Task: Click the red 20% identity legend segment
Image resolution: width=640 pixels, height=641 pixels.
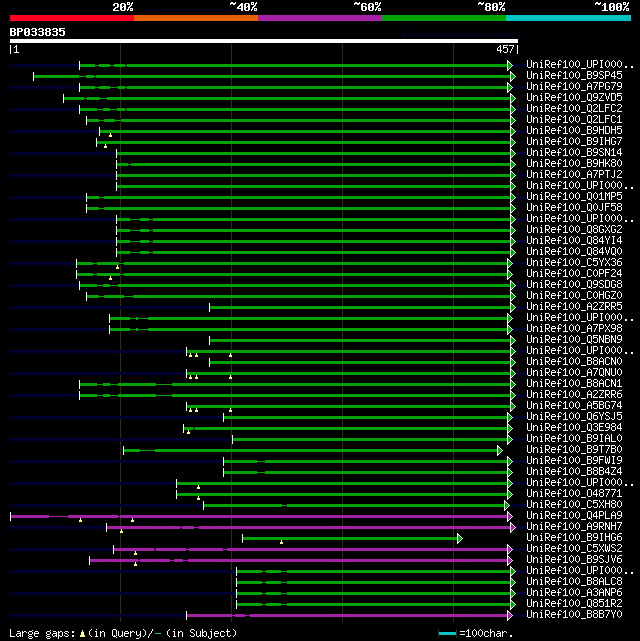Action: click(x=72, y=18)
